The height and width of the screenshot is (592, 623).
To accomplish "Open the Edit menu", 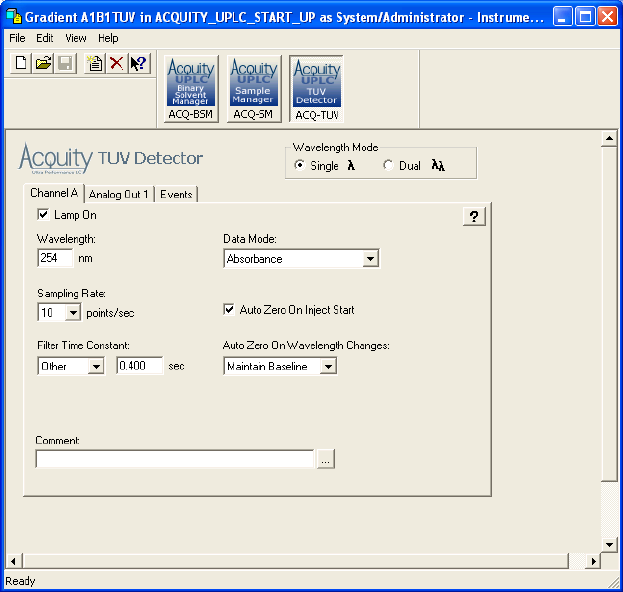I will 44,38.
